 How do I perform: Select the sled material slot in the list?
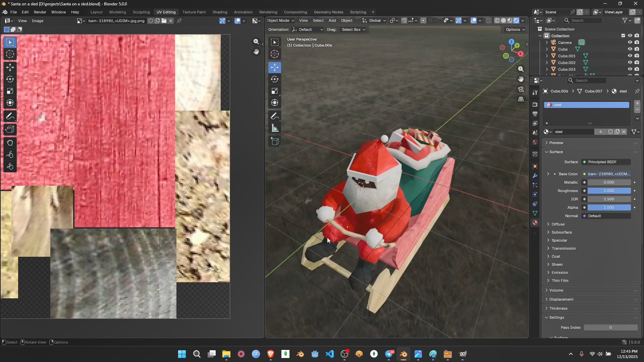click(586, 105)
